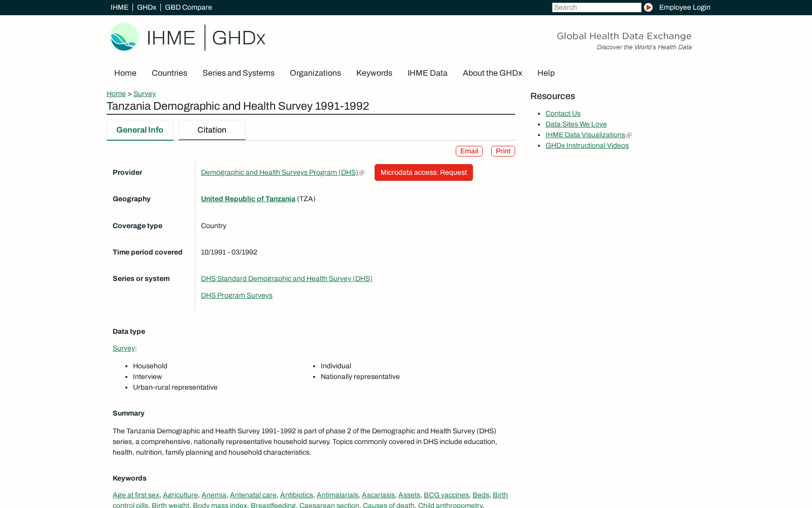Open DHS Standard Demographic and Health Survey link

(x=287, y=278)
